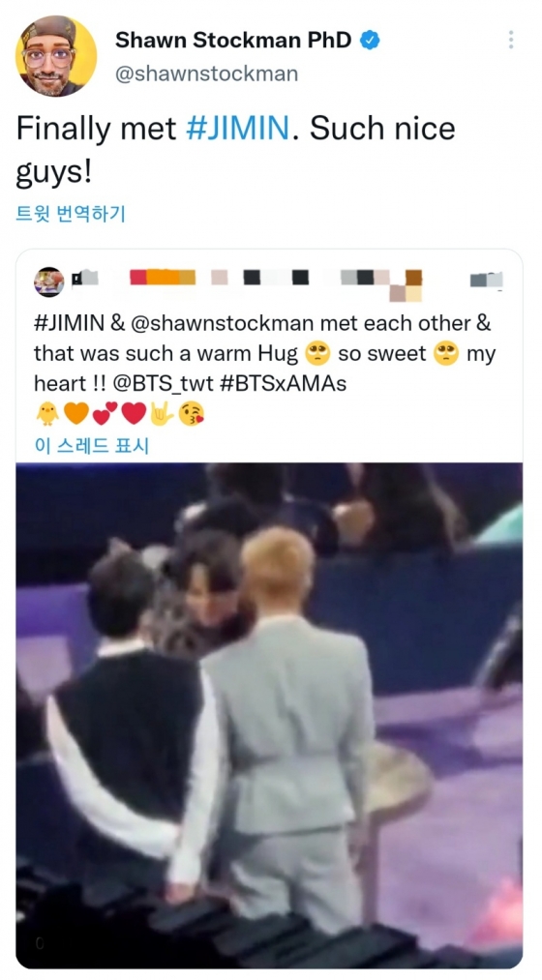Open the three-dot tweet options menu
542x980 pixels.
511,40
